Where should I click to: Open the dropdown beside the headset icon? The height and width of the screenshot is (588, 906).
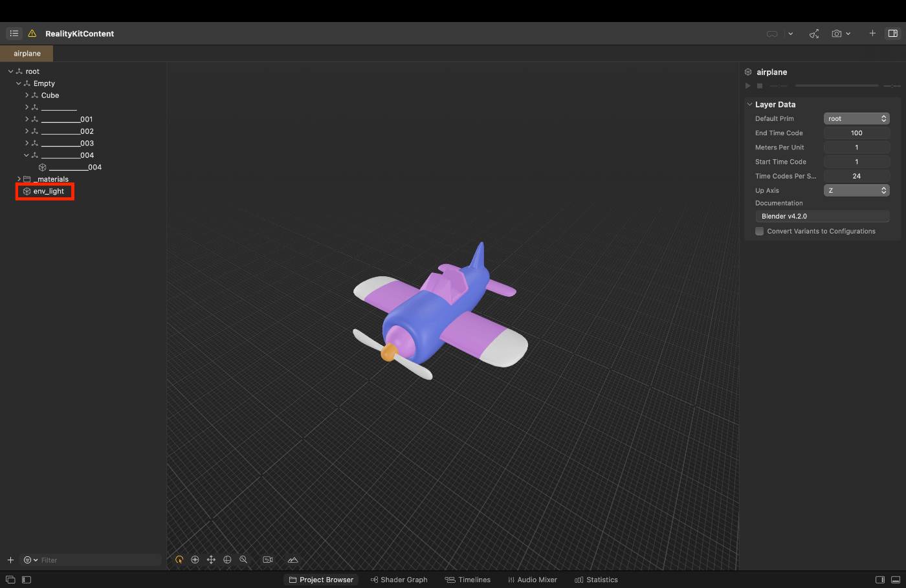790,34
